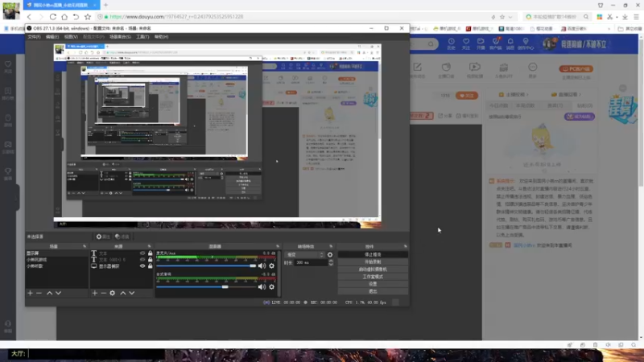The image size is (644, 362).
Task: Move the source up in the sources list
Action: pos(123,293)
